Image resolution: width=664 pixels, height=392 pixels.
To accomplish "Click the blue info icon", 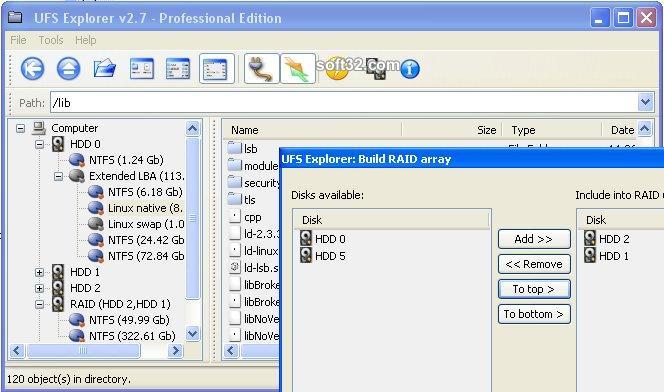I will [x=409, y=69].
